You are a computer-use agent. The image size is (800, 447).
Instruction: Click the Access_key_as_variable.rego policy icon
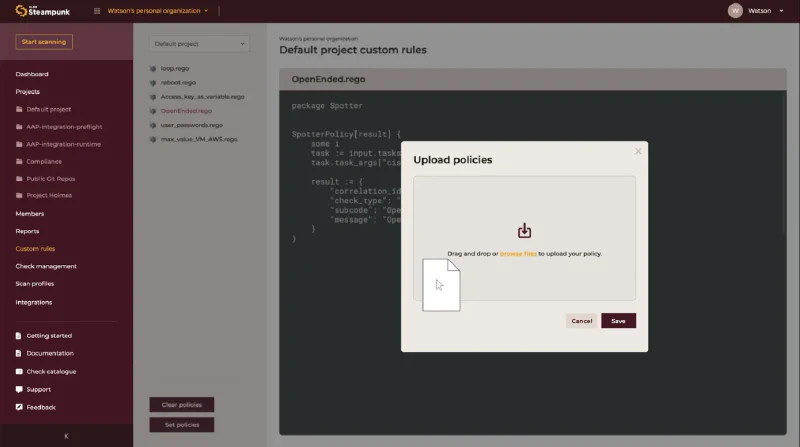(x=153, y=97)
